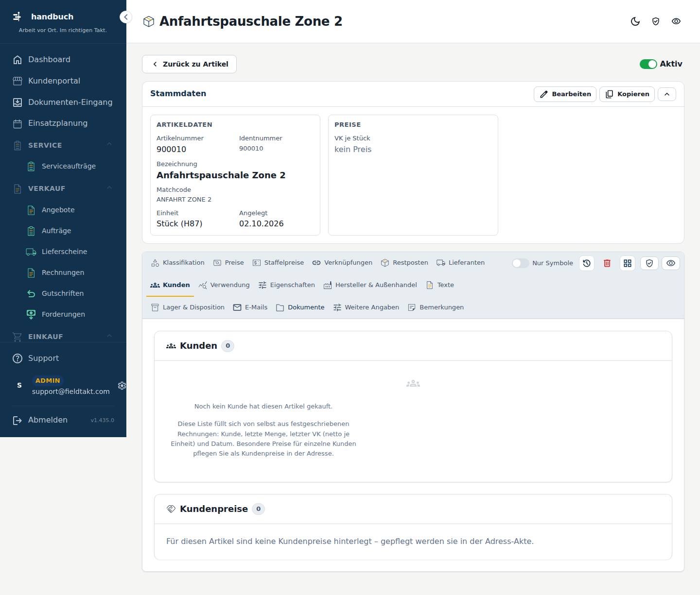Viewport: 700px width, 595px height.
Task: Open history icon in tab toolbar
Action: (x=587, y=263)
